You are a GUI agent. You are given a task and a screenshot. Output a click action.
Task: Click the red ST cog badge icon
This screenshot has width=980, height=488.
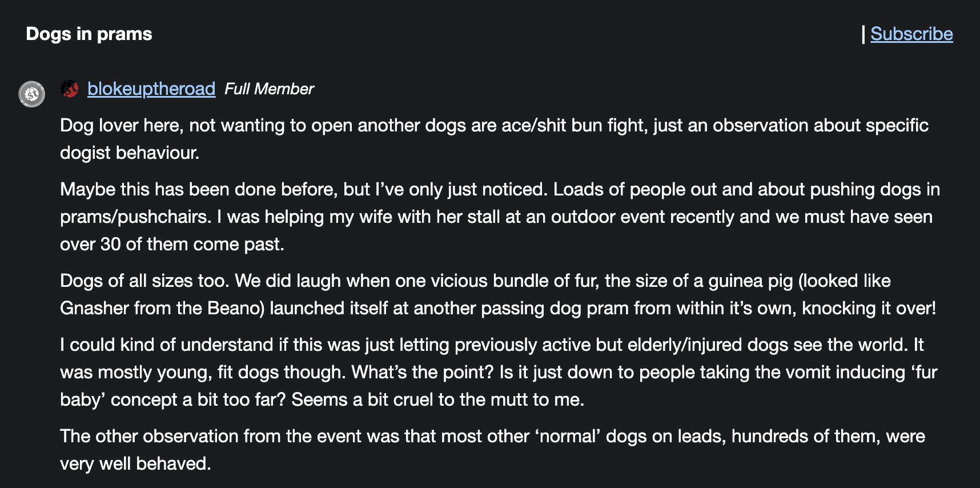point(70,89)
